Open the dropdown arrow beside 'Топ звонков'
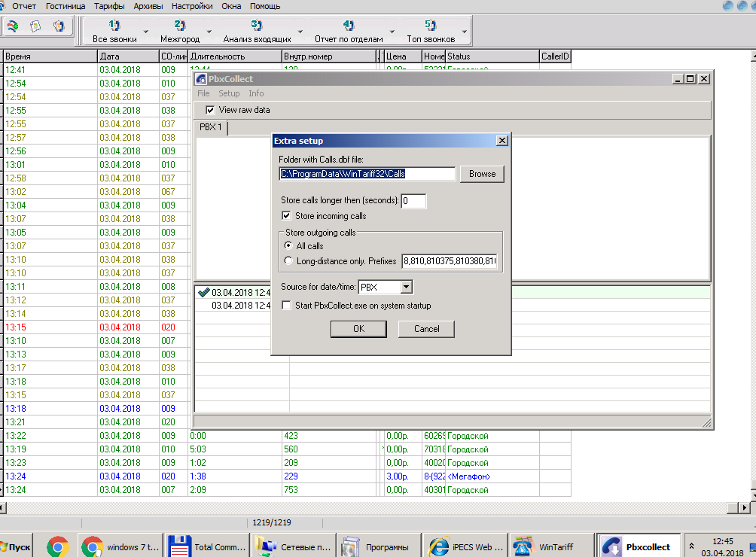Viewport: 756px width, 557px height. tap(465, 32)
